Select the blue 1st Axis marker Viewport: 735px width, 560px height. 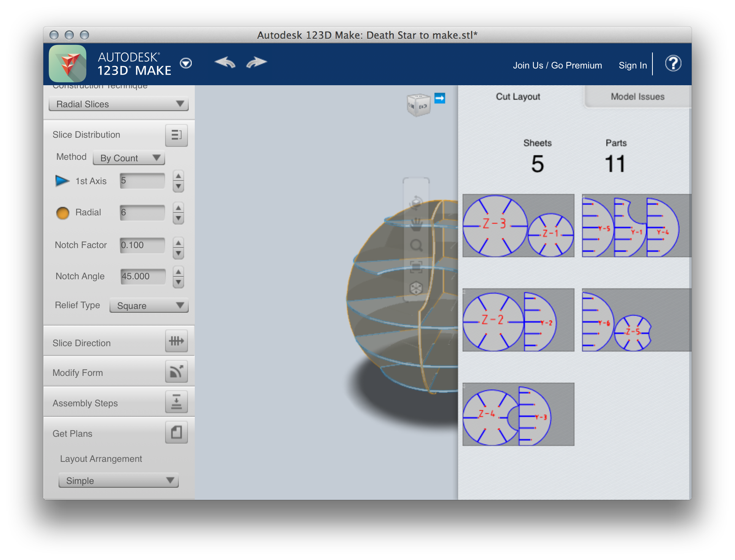click(x=62, y=181)
